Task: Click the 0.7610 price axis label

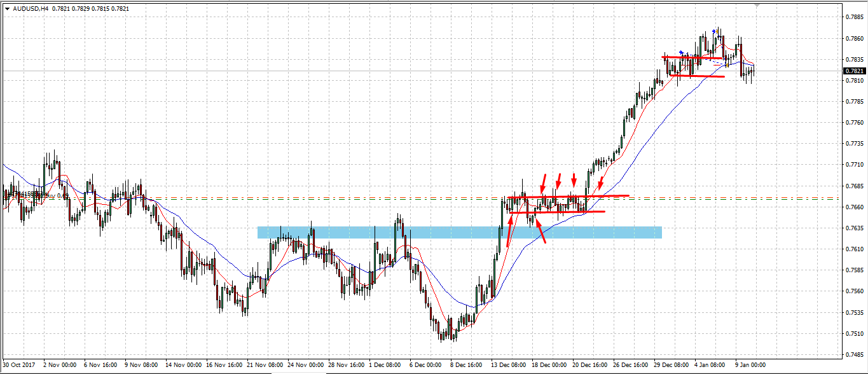Action: tap(856, 249)
